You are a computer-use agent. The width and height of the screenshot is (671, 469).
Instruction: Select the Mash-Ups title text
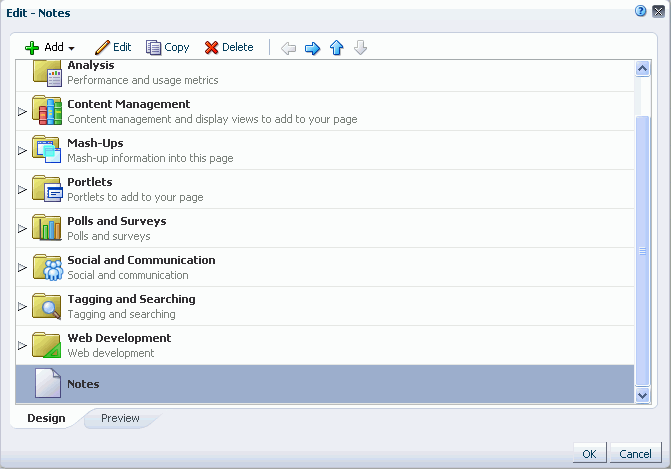coord(95,143)
